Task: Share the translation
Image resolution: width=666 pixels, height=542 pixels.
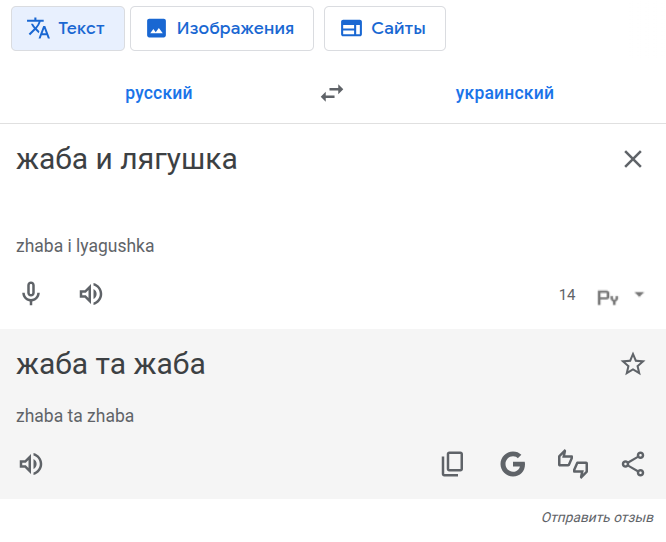Action: click(x=633, y=464)
